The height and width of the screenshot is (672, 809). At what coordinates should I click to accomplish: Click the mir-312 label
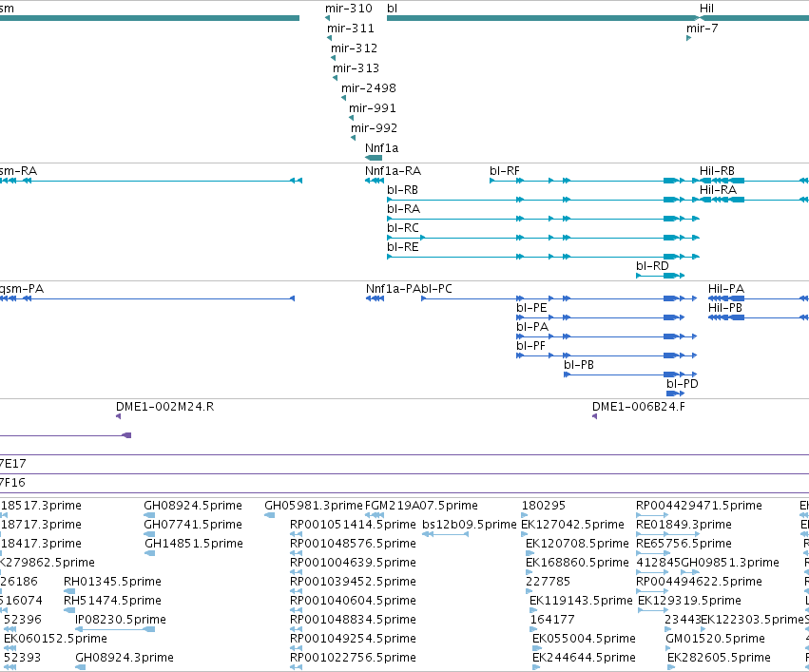pos(354,48)
